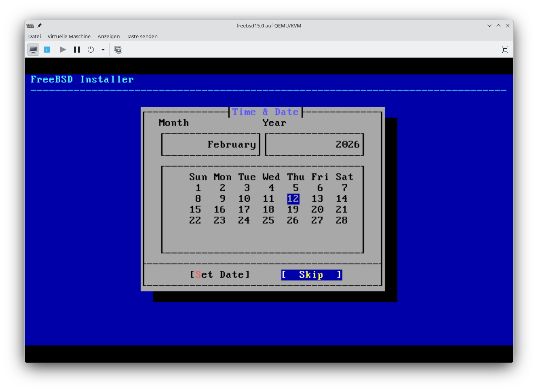Select day 21 in the calendar

(x=342, y=209)
